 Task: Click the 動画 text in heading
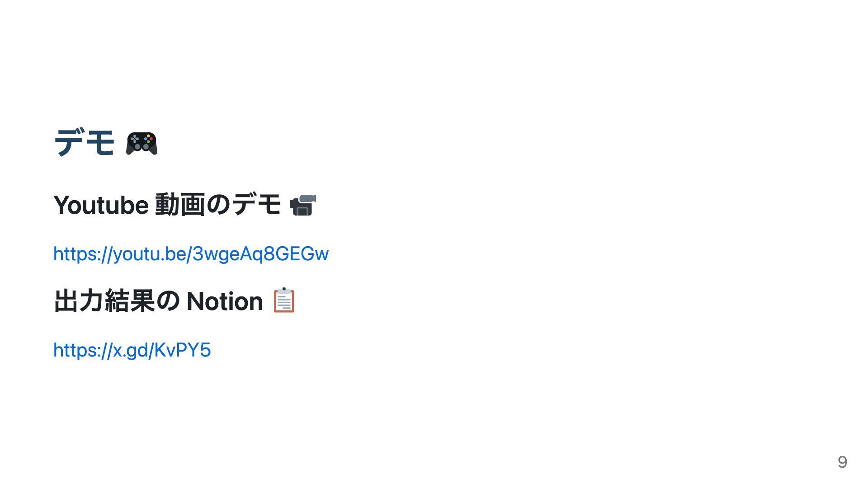(180, 205)
